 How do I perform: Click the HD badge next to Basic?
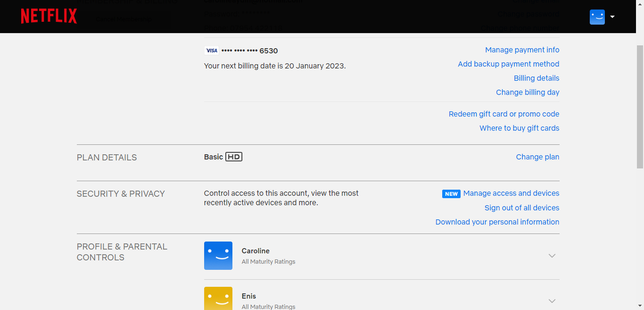click(234, 157)
